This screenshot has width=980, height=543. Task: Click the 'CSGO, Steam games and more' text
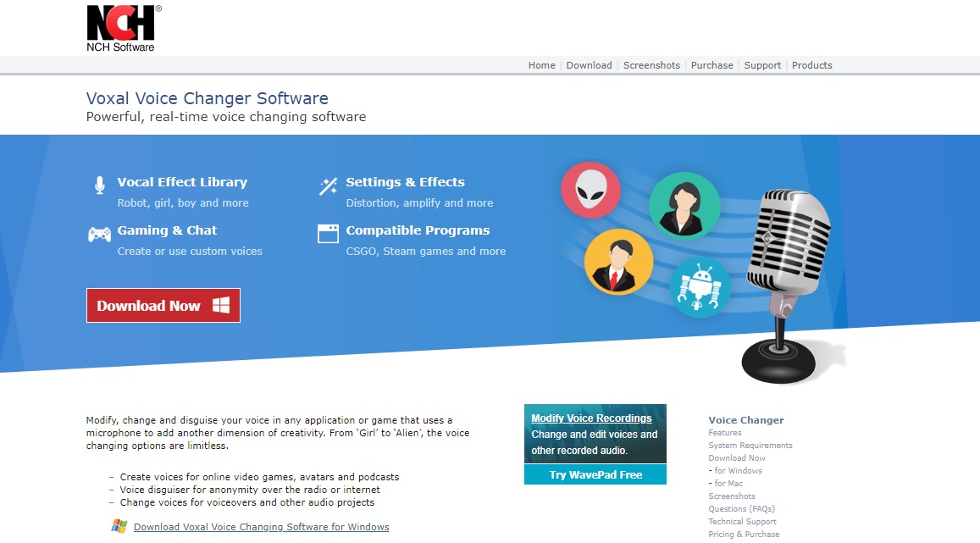coord(426,252)
